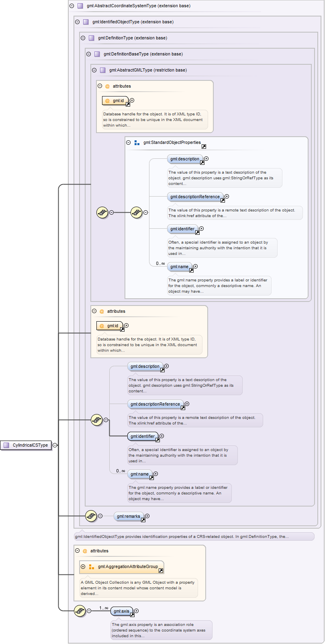The height and width of the screenshot is (644, 325).
Task: Expand the gml:remarks element
Action: point(147,516)
